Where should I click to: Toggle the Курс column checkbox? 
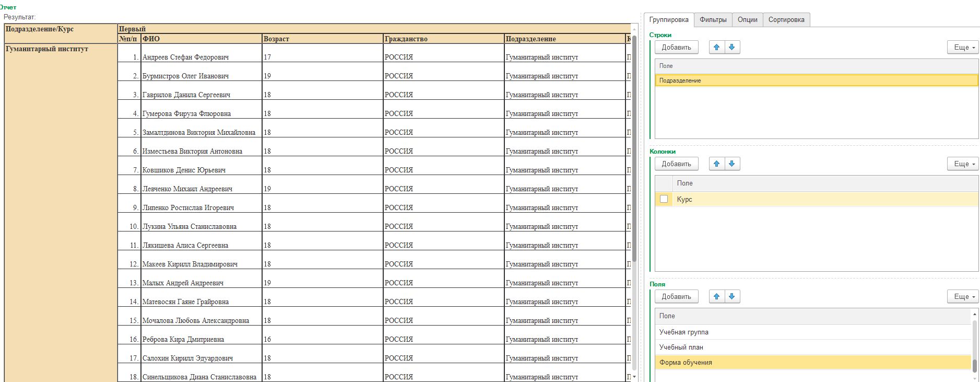pos(664,199)
